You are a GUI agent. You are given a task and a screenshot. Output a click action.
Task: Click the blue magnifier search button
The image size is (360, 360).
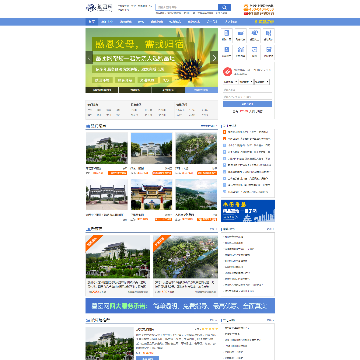(224, 7)
